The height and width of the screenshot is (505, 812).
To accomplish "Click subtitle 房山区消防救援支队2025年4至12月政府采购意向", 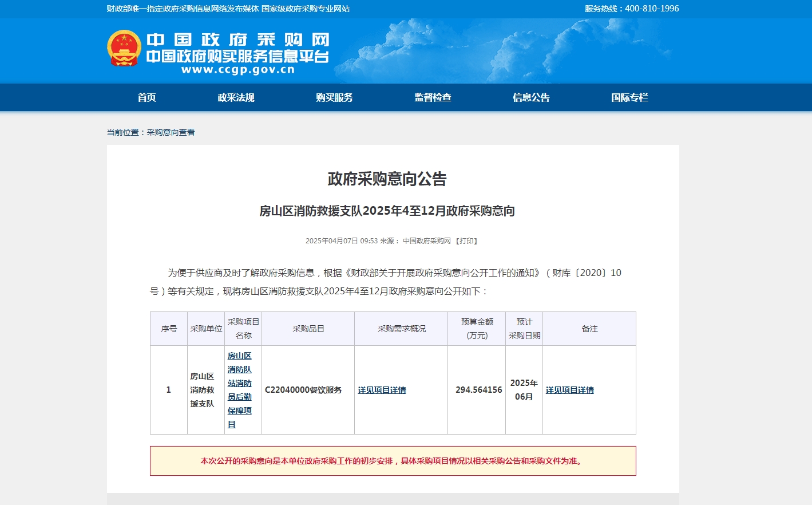I will (387, 211).
